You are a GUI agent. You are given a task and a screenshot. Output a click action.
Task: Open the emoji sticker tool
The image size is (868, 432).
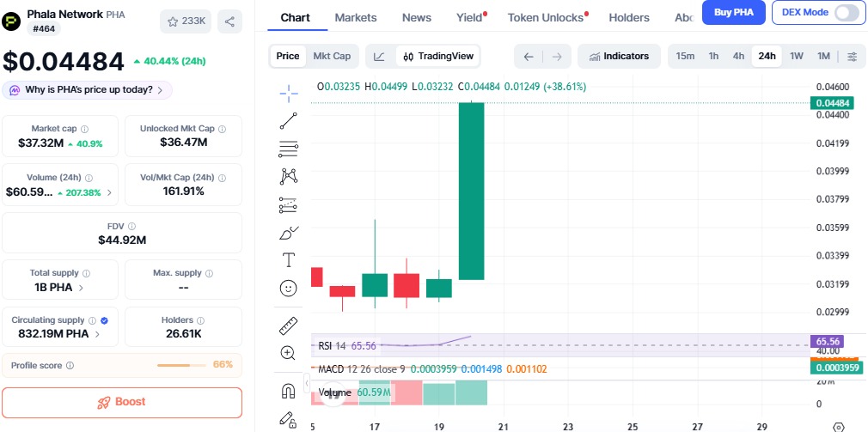(x=289, y=288)
